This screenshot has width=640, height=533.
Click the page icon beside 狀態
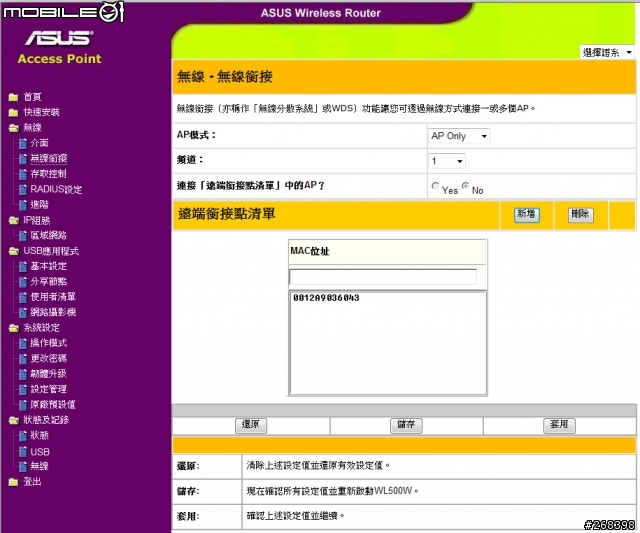23,435
